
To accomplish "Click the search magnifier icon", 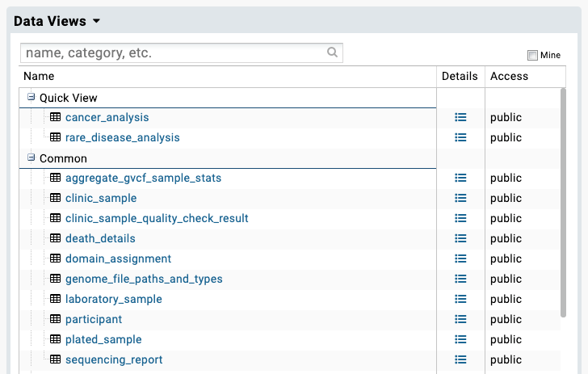I will 332,53.
